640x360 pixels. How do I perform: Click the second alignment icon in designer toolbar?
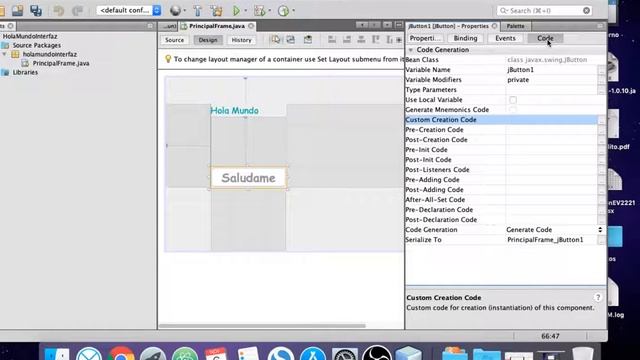tap(347, 40)
